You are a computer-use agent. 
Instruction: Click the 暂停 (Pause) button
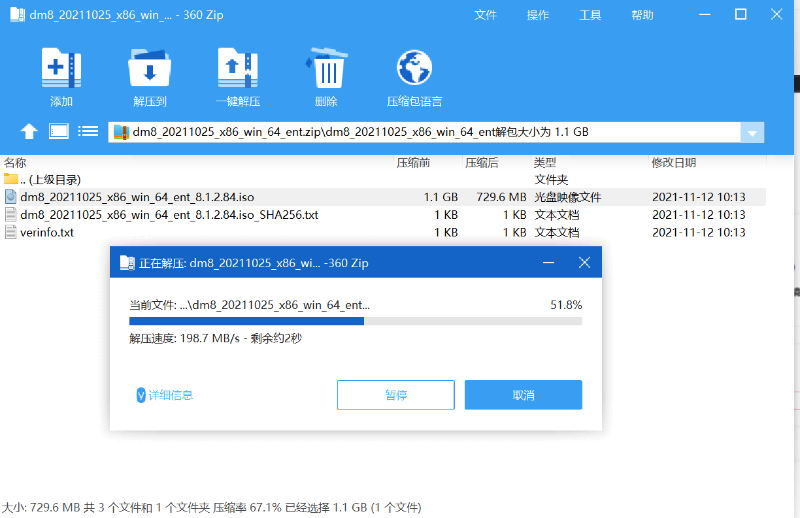pyautogui.click(x=396, y=394)
